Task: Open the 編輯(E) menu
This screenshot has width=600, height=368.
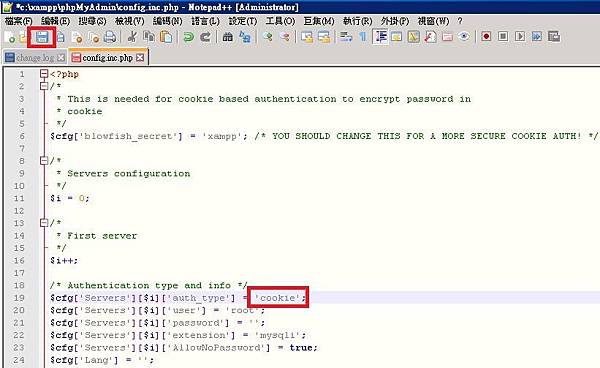Action: click(55, 21)
